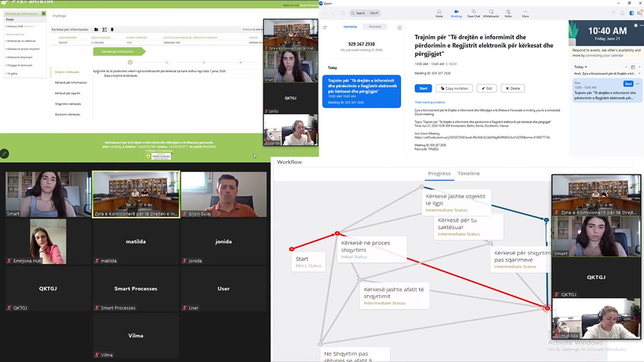Image resolution: width=644 pixels, height=362 pixels.
Task: Open Team Chat in Zoom toolbar
Action: coord(473,13)
